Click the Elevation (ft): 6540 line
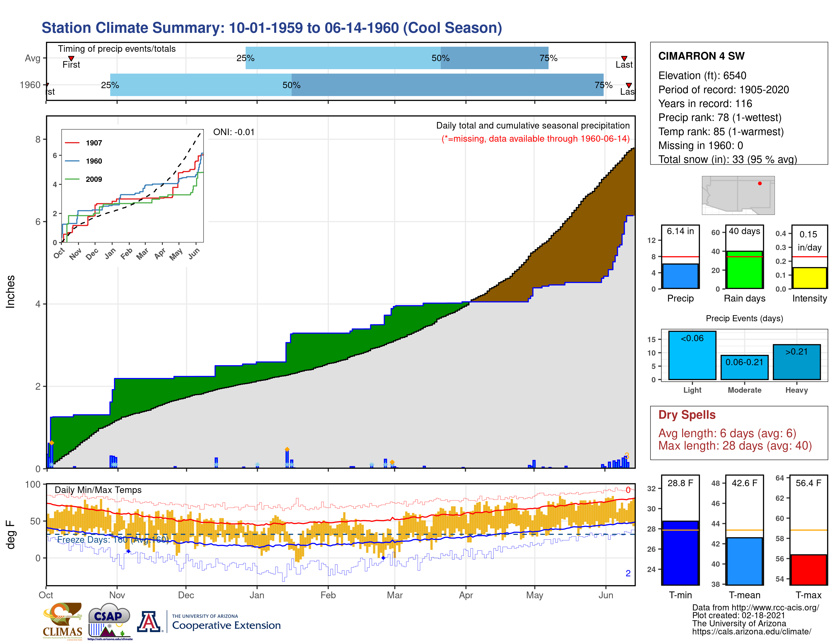This screenshot has width=834, height=644. 702,76
